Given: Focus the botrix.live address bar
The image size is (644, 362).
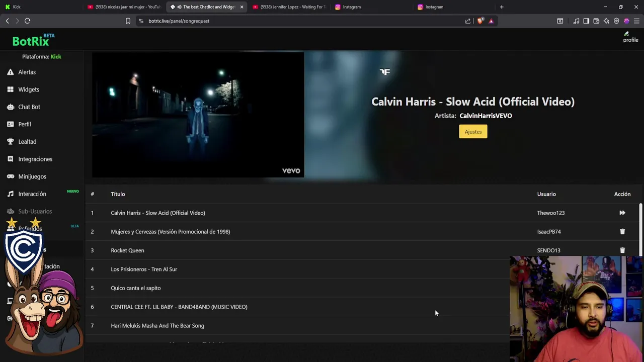Looking at the screenshot, I should 302,21.
